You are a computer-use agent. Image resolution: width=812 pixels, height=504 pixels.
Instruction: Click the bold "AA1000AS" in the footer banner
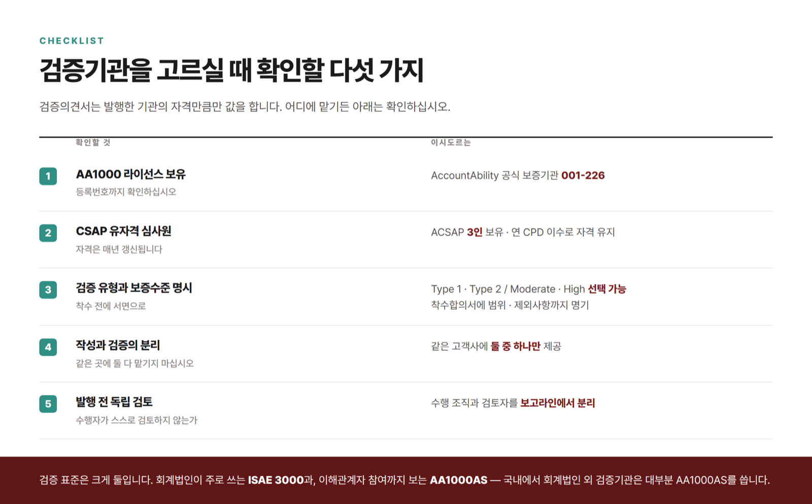coord(459,480)
